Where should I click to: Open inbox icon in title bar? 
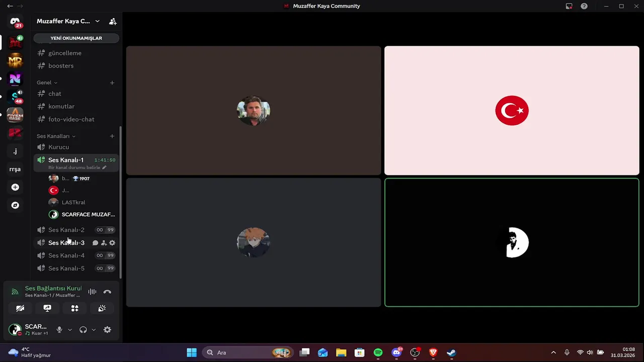pos(569,6)
